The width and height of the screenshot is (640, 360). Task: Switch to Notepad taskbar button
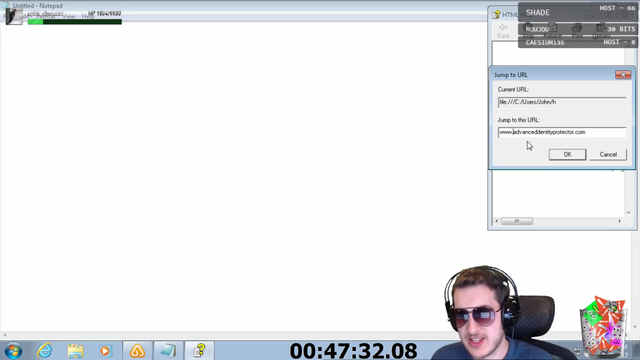click(168, 351)
